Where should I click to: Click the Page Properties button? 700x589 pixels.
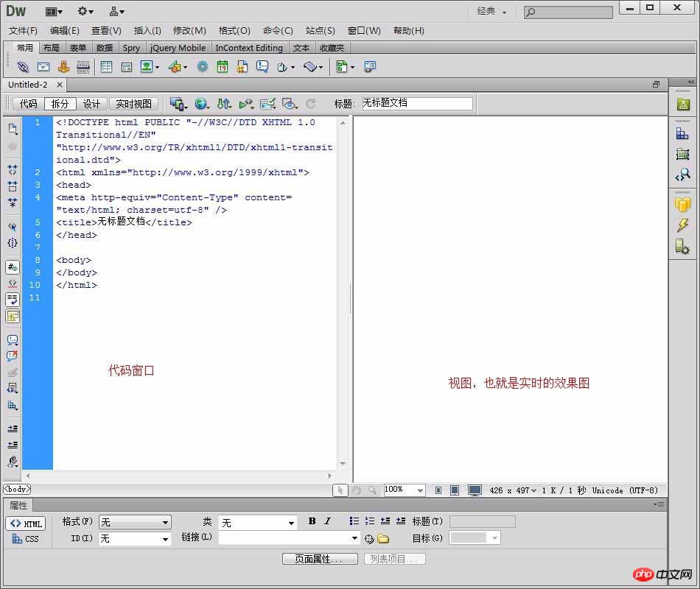point(320,559)
